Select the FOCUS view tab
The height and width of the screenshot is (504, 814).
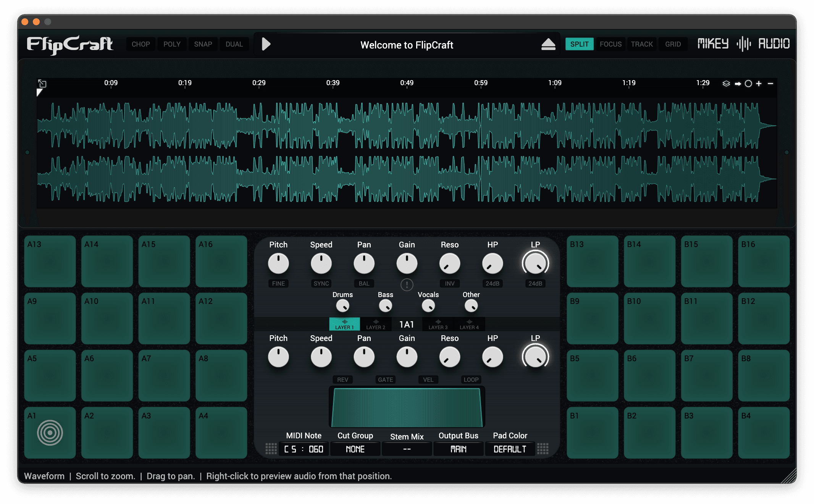point(610,44)
